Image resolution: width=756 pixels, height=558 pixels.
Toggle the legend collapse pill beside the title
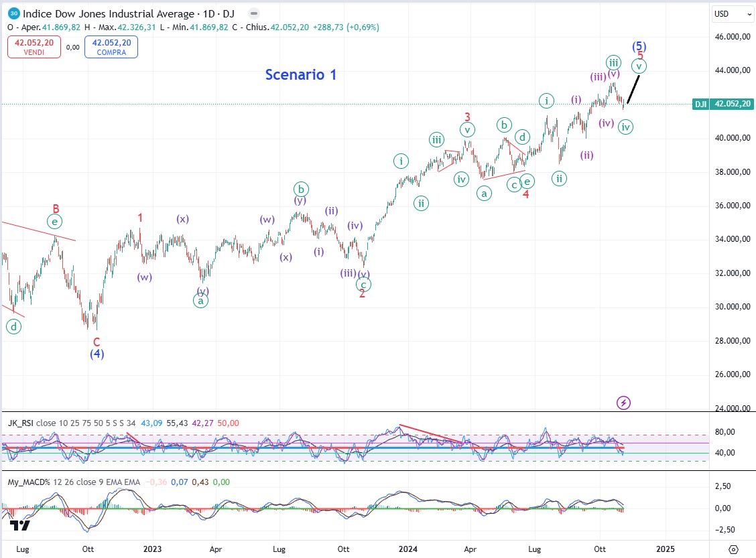[x=254, y=13]
